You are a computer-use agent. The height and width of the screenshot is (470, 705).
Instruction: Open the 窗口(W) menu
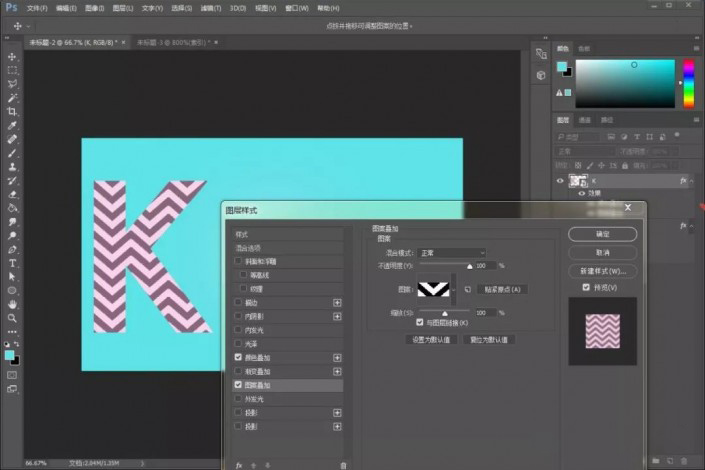pos(297,9)
